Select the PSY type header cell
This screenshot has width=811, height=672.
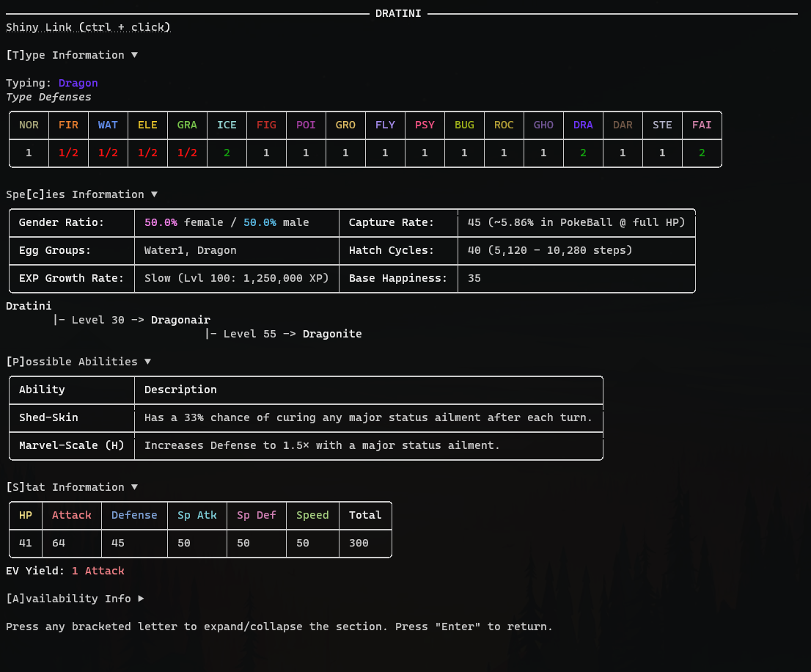pos(425,125)
